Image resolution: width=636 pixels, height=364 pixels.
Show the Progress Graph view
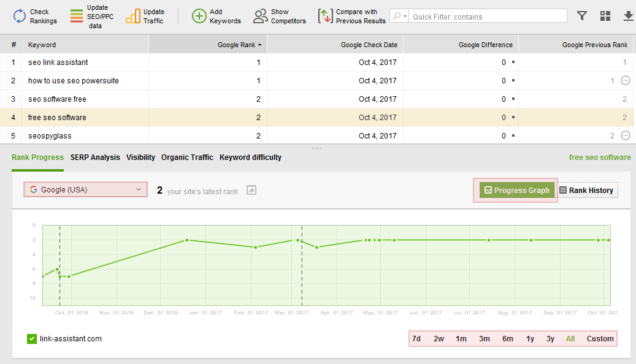point(517,190)
